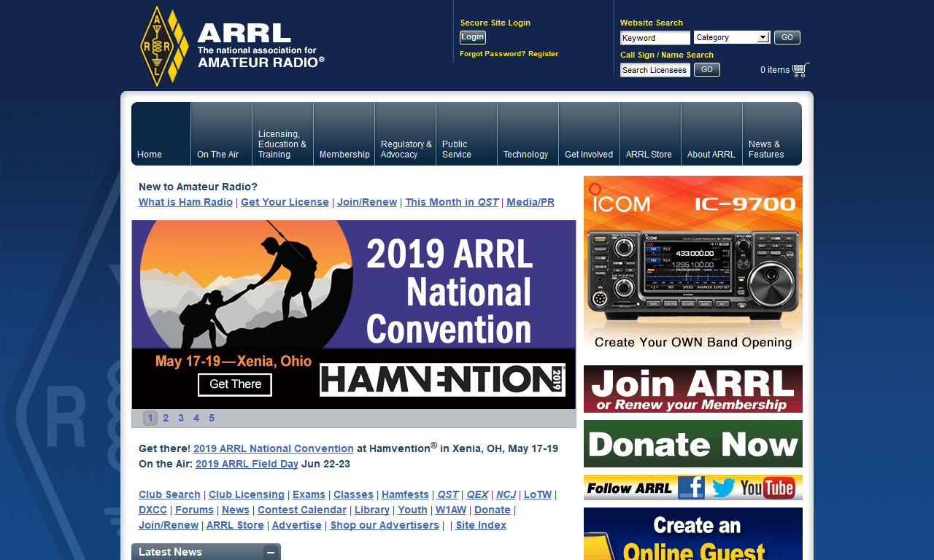Open What is Ham Radio link

(185, 202)
